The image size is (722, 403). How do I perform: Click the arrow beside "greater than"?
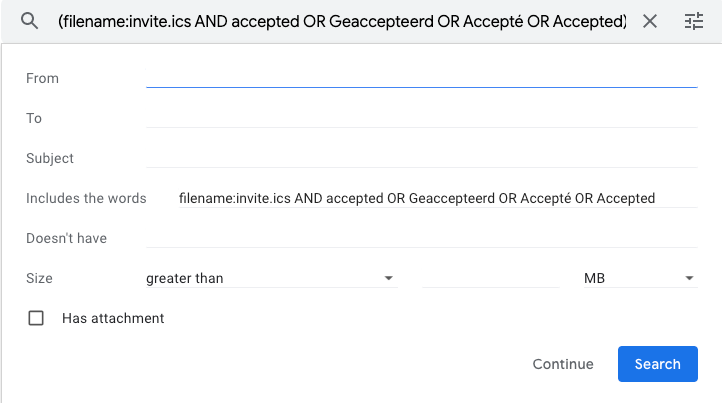(x=388, y=278)
